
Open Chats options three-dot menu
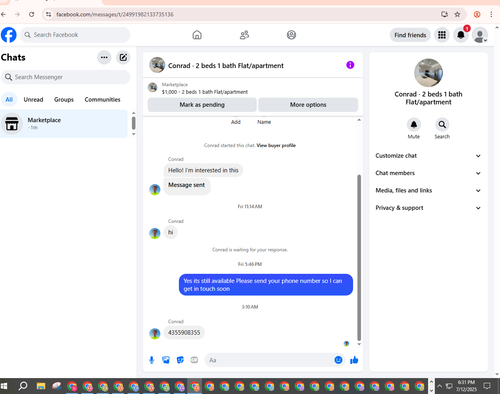tap(104, 57)
